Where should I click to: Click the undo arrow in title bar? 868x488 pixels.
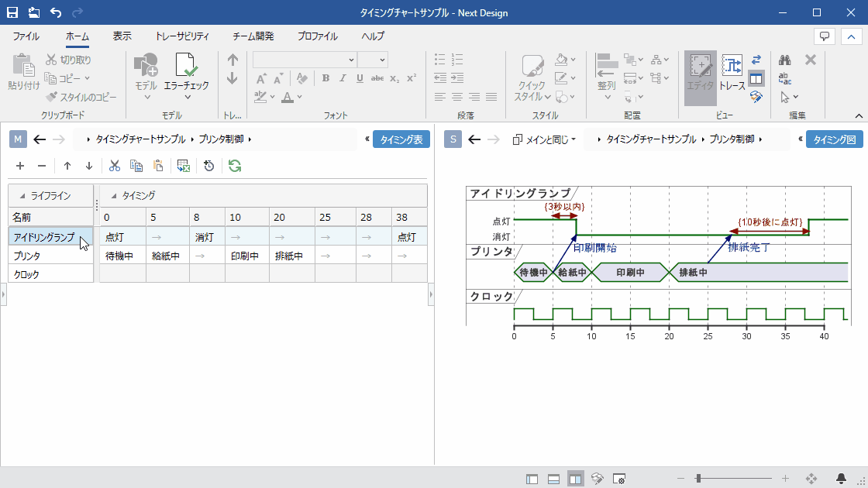tap(55, 12)
